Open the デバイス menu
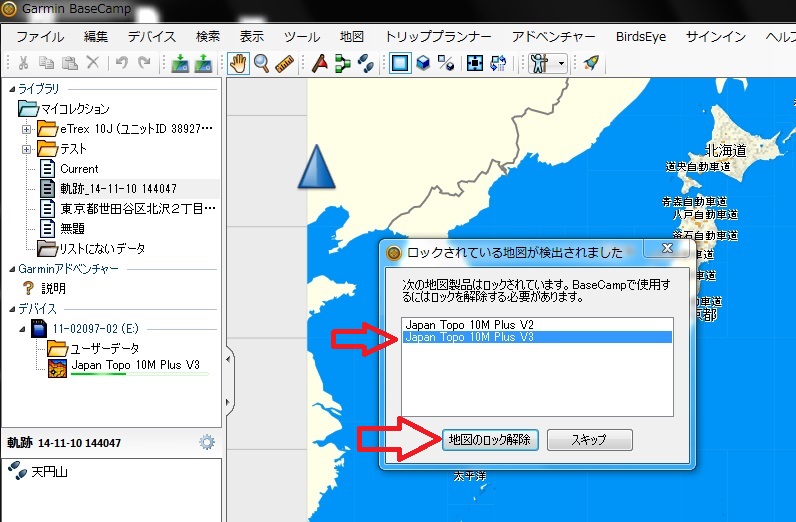The height and width of the screenshot is (522, 796). pos(152,37)
